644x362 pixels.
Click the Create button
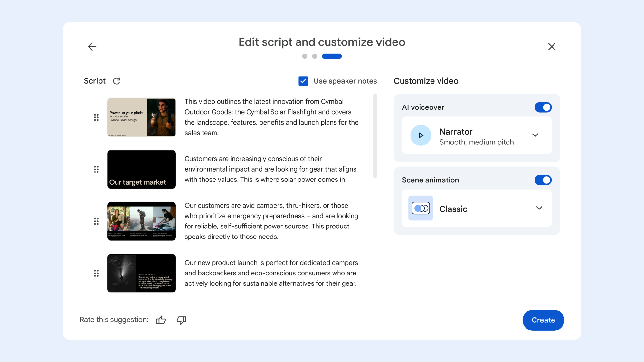pyautogui.click(x=543, y=320)
